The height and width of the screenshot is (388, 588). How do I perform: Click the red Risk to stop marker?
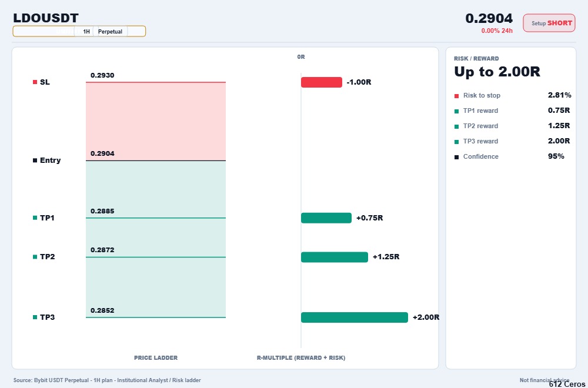point(456,96)
